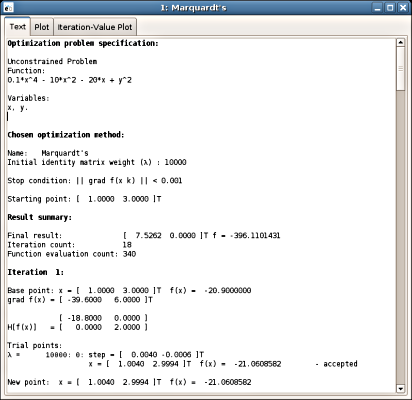Click the 'Unconstrained Problem' line

tap(52, 61)
